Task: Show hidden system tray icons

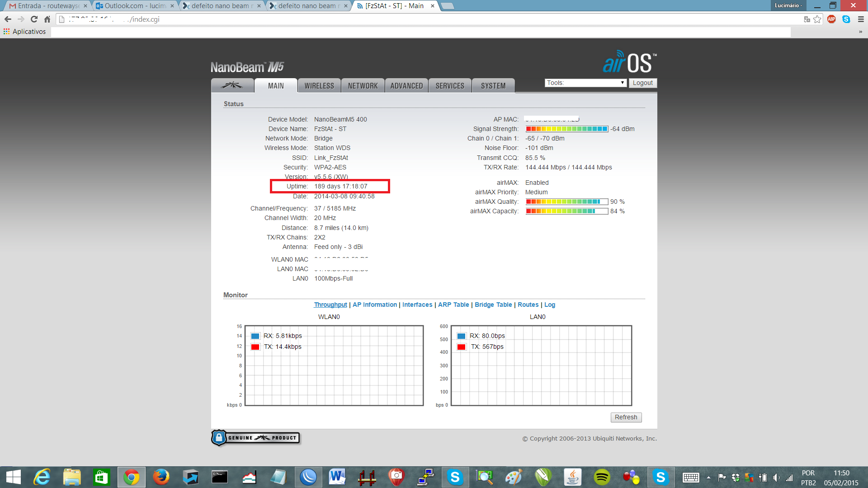Action: coord(708,478)
